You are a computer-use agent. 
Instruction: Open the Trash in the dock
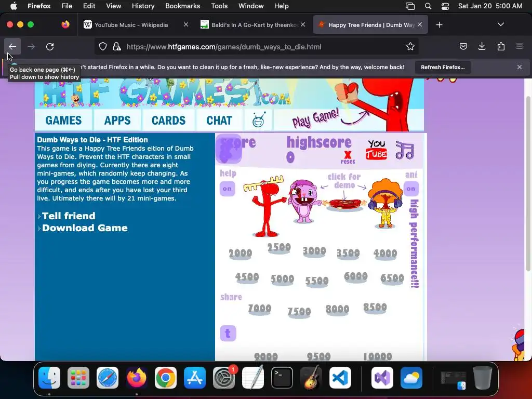tap(483, 378)
